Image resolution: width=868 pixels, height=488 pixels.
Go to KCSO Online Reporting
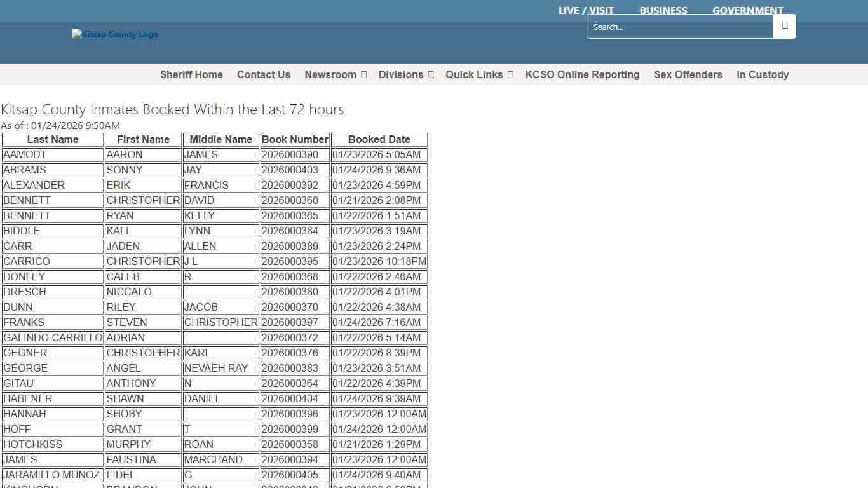(582, 74)
